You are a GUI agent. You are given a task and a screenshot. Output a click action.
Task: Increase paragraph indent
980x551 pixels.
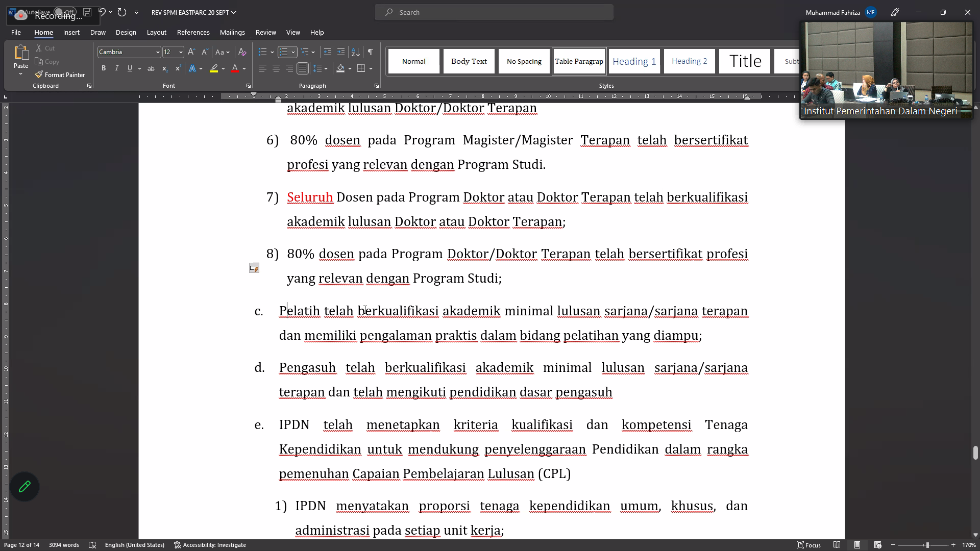(341, 52)
